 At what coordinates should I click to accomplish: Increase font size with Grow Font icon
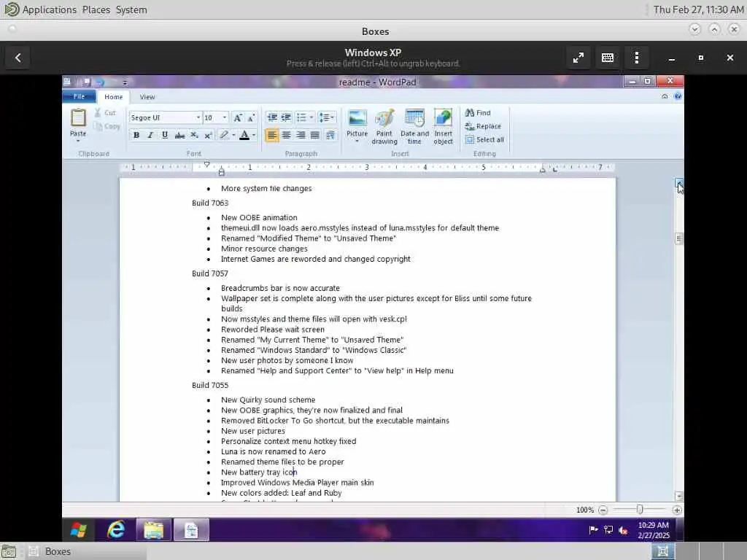click(237, 117)
